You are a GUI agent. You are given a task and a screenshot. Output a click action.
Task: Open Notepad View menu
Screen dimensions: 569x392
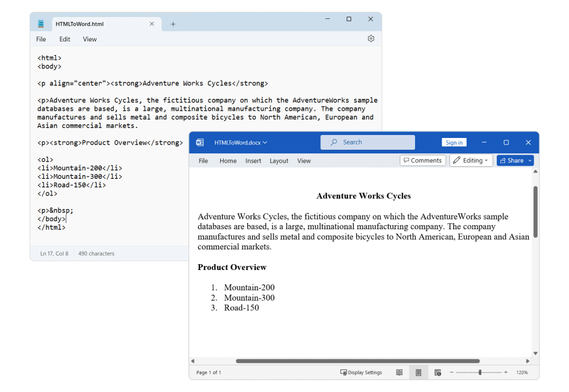(x=89, y=39)
